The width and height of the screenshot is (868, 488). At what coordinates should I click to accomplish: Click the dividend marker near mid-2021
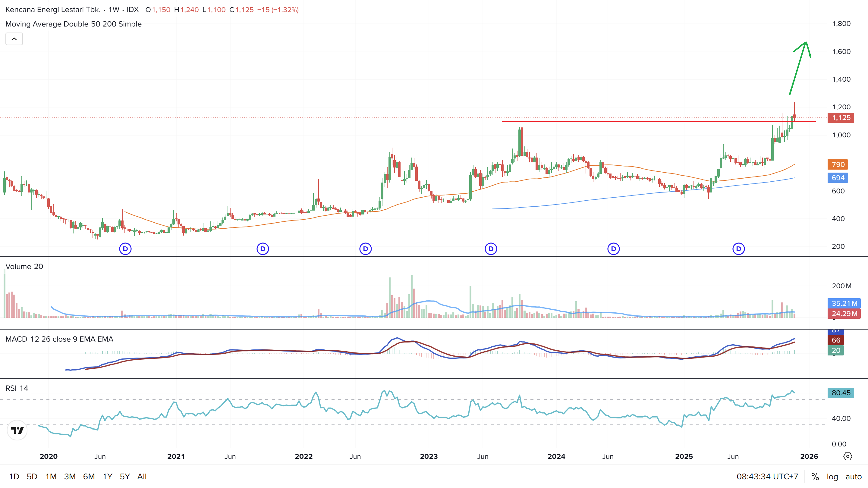pos(263,249)
